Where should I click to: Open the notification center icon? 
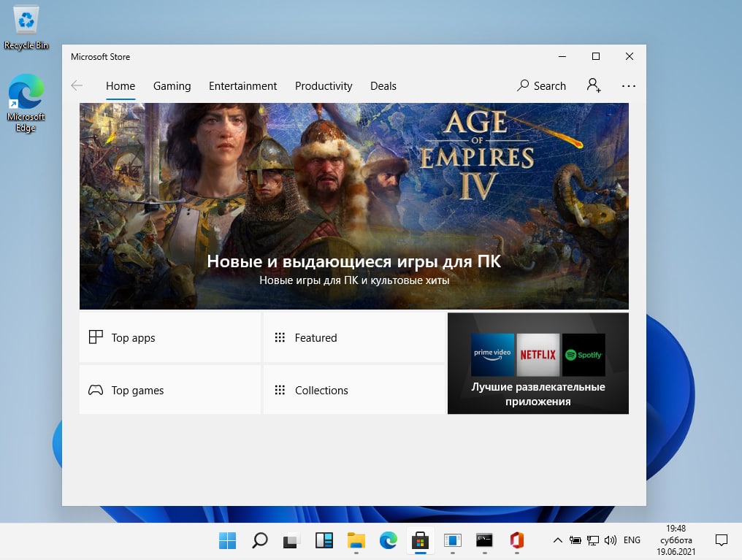721,540
